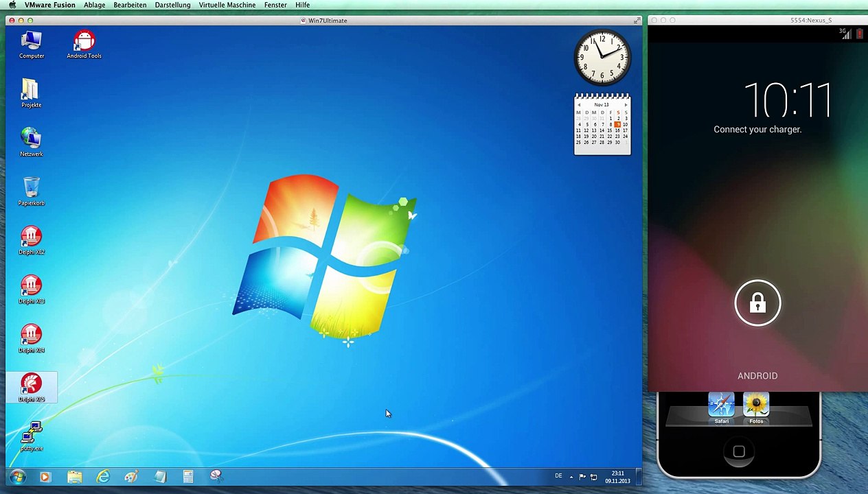The width and height of the screenshot is (868, 494).
Task: Select day 15 in the calendar gadget
Action: click(610, 130)
